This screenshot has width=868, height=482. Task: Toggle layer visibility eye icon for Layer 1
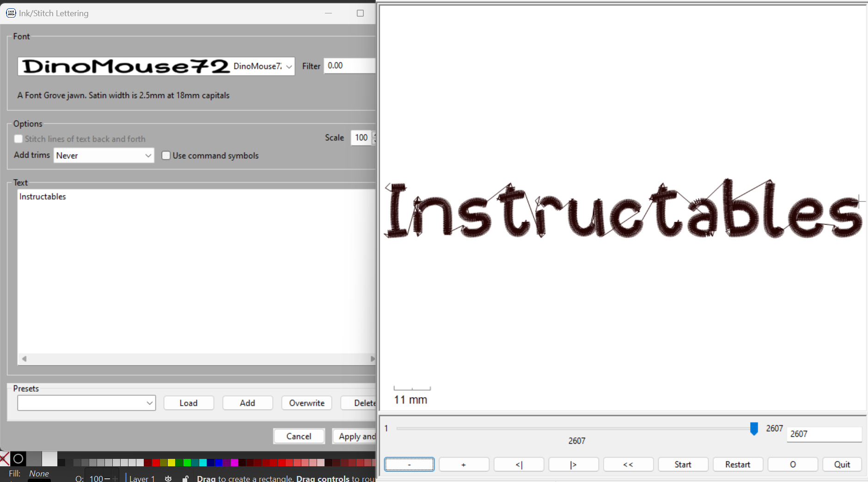pyautogui.click(x=168, y=478)
